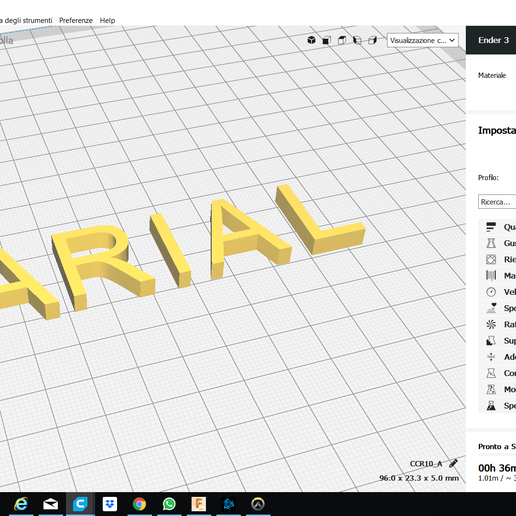Switch camera to top view
516x516 pixels.
pyautogui.click(x=342, y=40)
